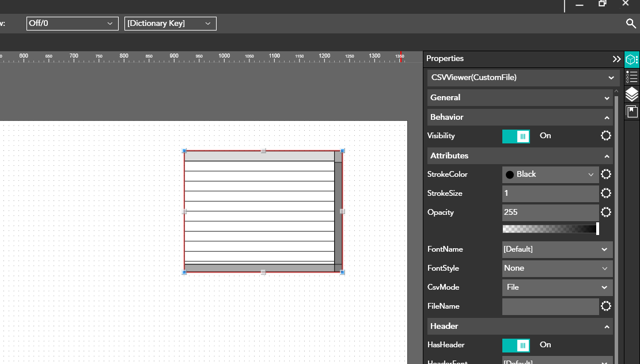
Task: Click gear icon beside FileName field
Action: (606, 306)
